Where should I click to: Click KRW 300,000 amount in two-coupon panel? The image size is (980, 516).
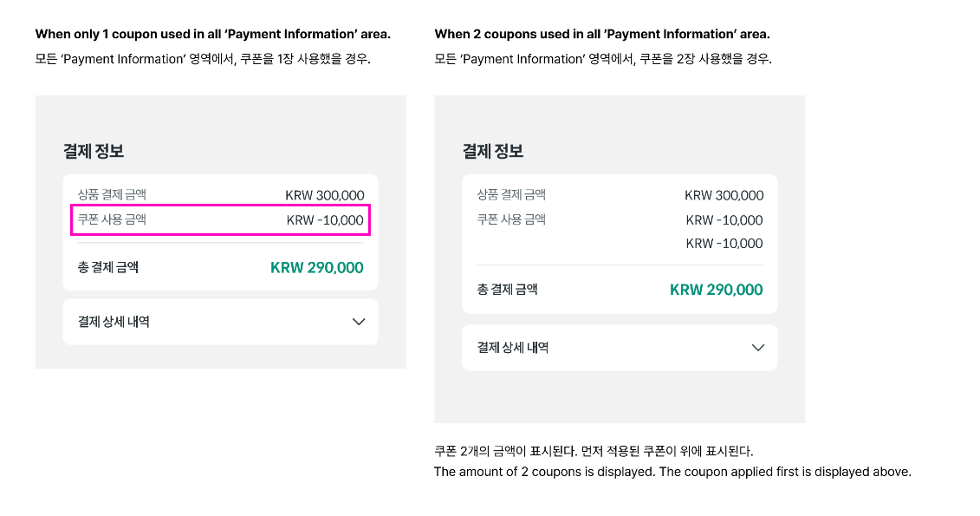pos(724,196)
